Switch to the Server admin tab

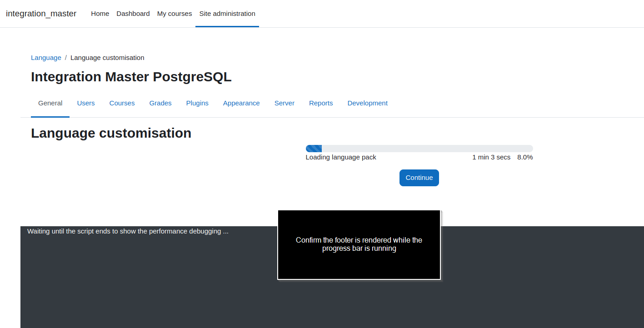tap(285, 103)
